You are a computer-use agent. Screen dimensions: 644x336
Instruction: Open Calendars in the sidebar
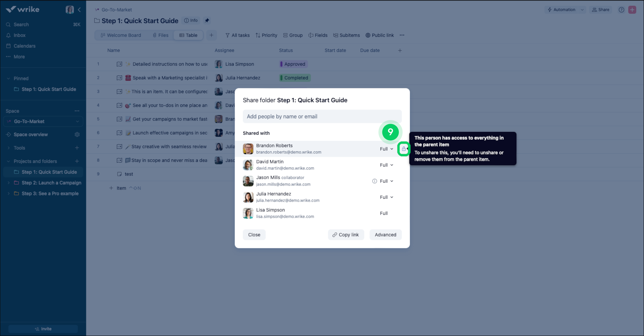point(25,46)
